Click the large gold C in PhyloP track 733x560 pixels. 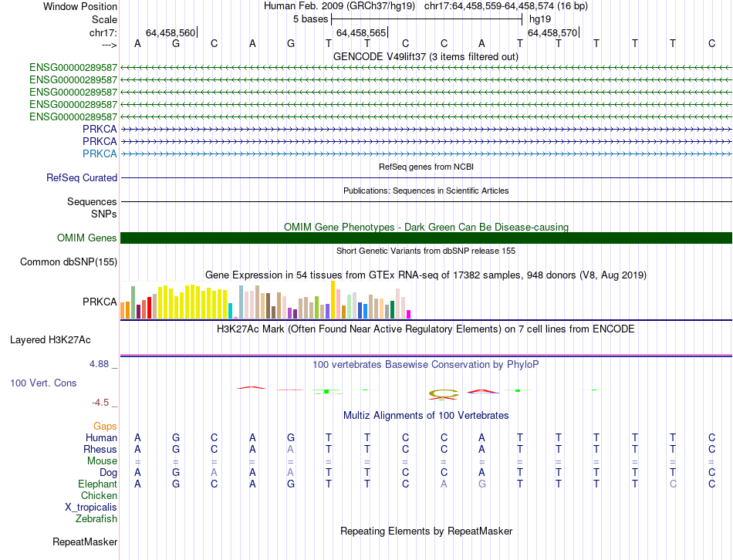point(443,394)
